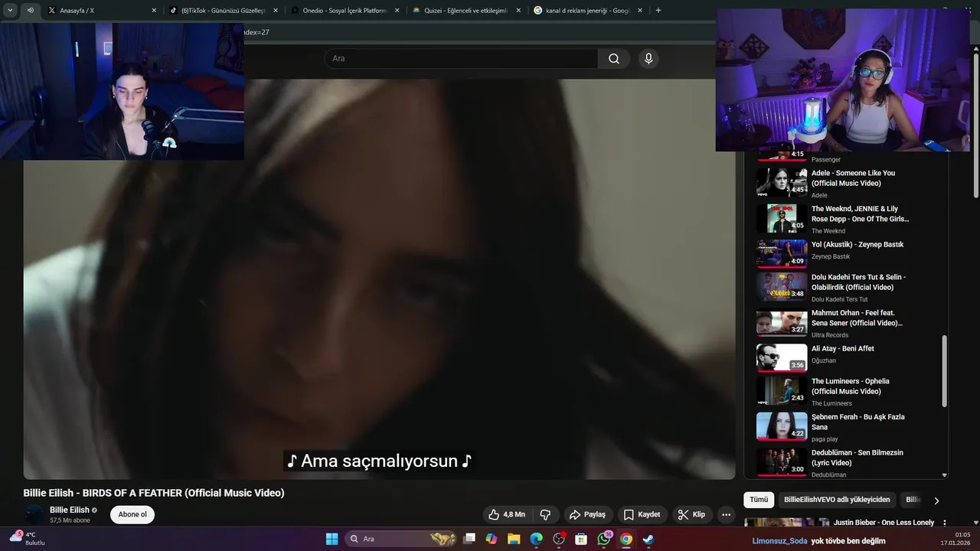Click the playlist scrollbar down arrow
This screenshot has width=980, height=551.
click(x=944, y=475)
